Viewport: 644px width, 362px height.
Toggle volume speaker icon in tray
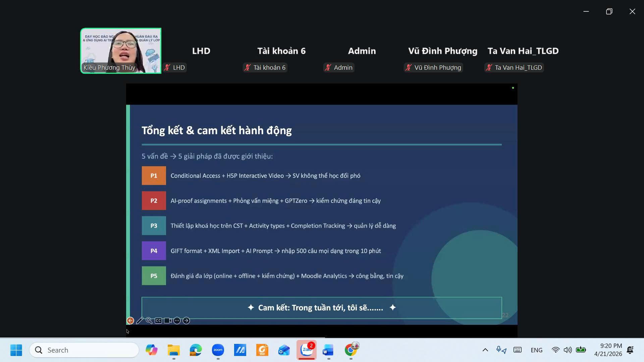coord(568,350)
